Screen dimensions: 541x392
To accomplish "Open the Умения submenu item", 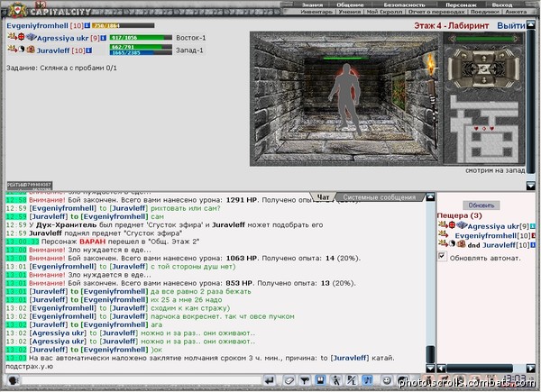I will (350, 12).
